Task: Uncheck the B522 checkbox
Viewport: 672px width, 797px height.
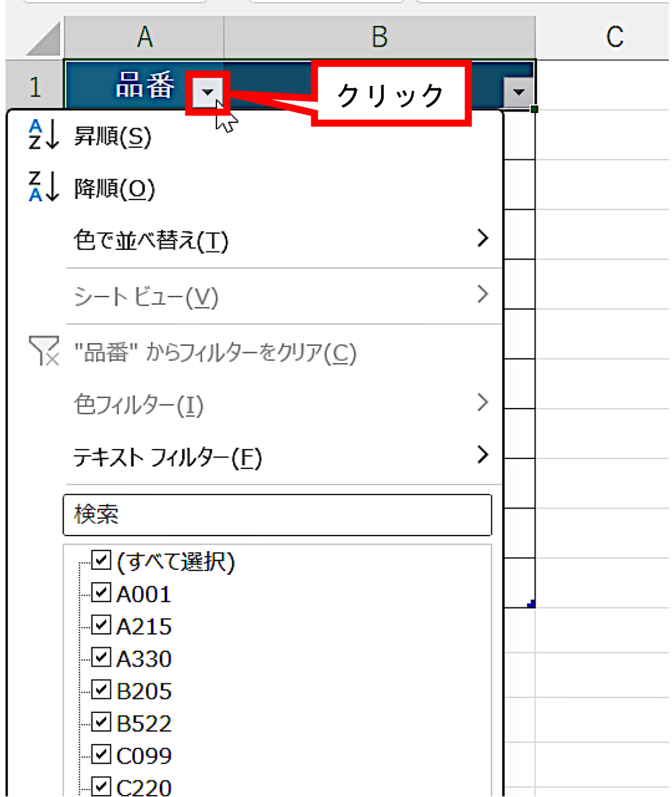Action: pyautogui.click(x=101, y=722)
